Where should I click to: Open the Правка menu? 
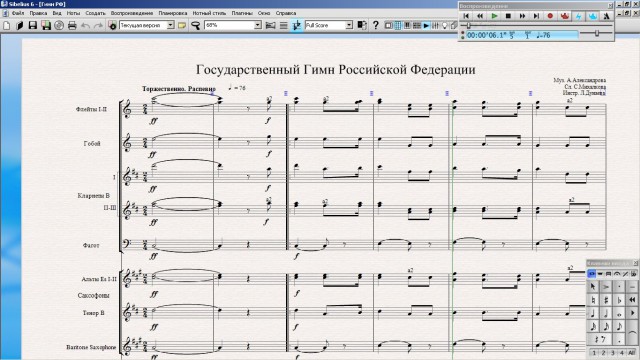click(x=38, y=13)
